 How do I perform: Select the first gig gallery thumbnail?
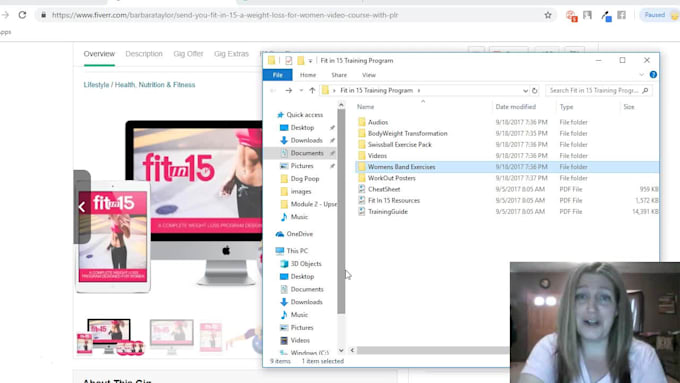pos(110,337)
